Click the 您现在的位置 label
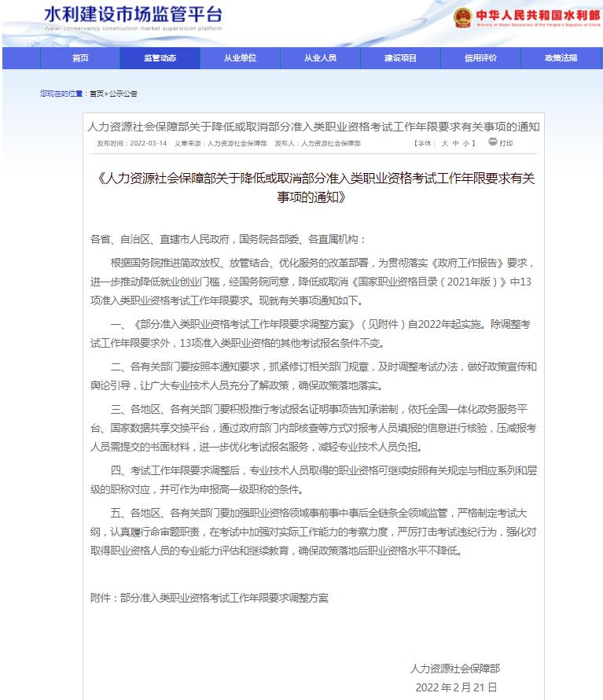 61,94
